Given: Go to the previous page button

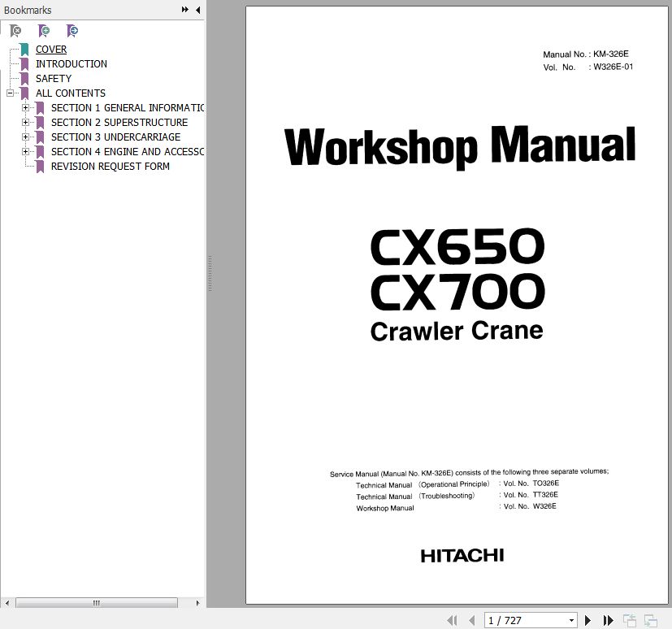Looking at the screenshot, I should pos(472,620).
